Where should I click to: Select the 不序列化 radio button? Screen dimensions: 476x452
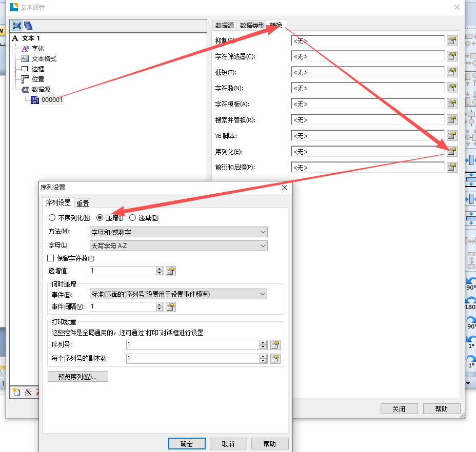pyautogui.click(x=52, y=218)
